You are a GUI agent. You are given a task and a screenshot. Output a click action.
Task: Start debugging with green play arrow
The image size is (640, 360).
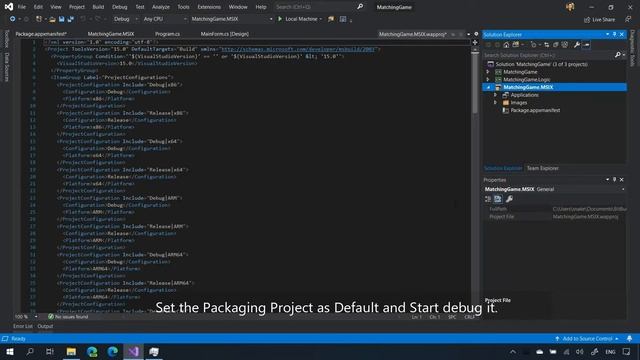coord(280,19)
